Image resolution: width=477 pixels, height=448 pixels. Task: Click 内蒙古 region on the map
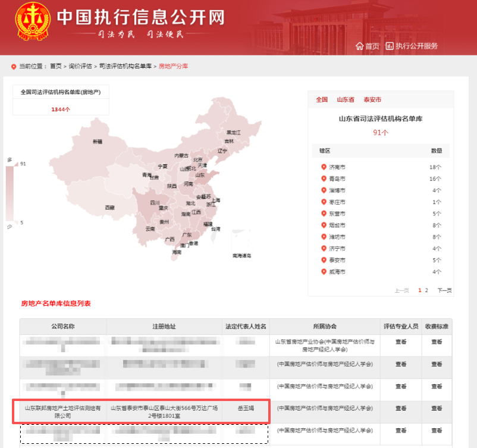(181, 155)
